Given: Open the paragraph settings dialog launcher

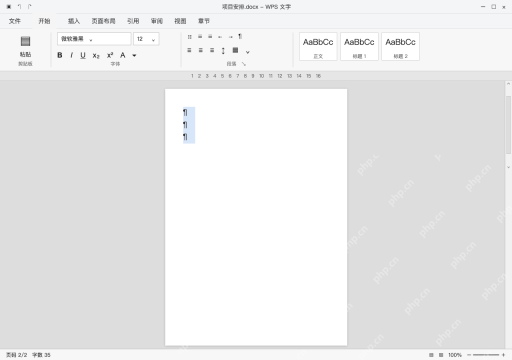Looking at the screenshot, I should pos(244,64).
